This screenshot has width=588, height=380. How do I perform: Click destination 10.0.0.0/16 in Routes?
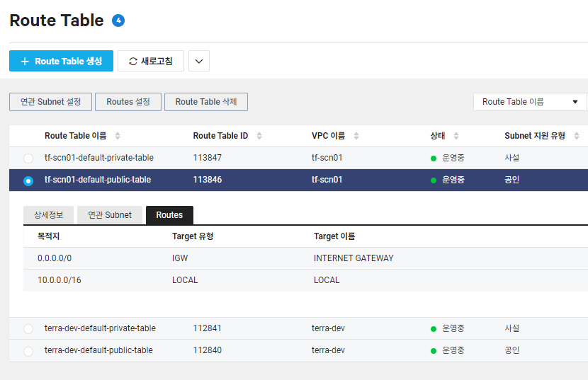coord(60,280)
